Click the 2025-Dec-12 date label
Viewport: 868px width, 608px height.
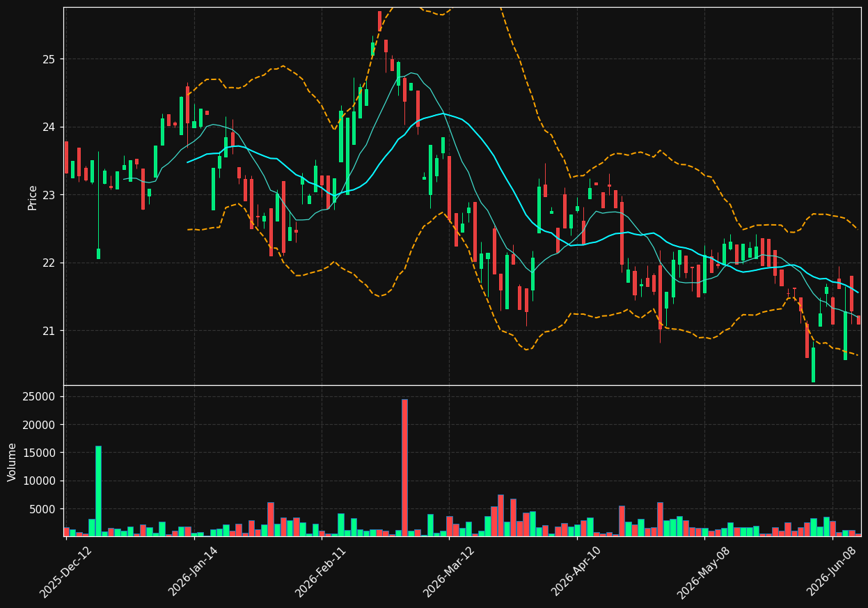point(65,572)
